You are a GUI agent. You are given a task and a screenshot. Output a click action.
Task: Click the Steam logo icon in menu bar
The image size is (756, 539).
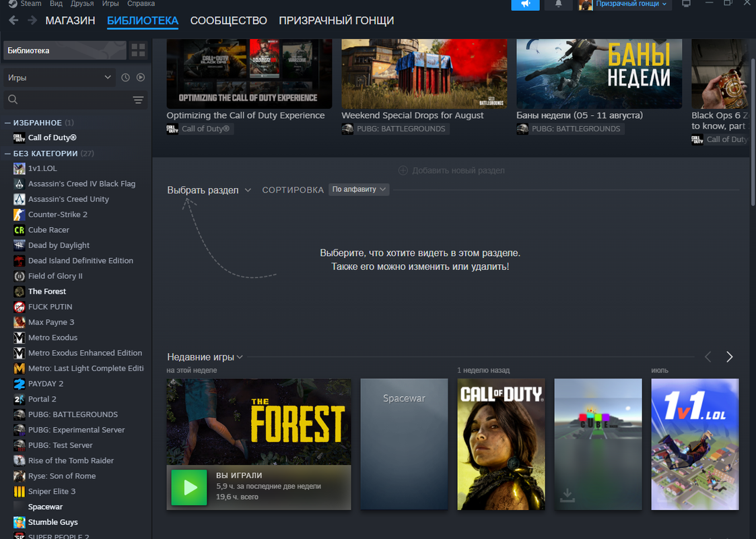point(13,3)
